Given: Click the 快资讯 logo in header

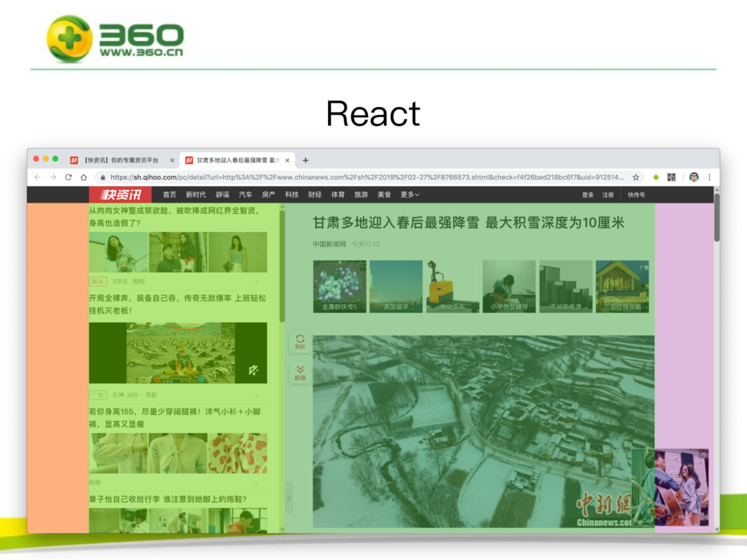Looking at the screenshot, I should click(120, 195).
